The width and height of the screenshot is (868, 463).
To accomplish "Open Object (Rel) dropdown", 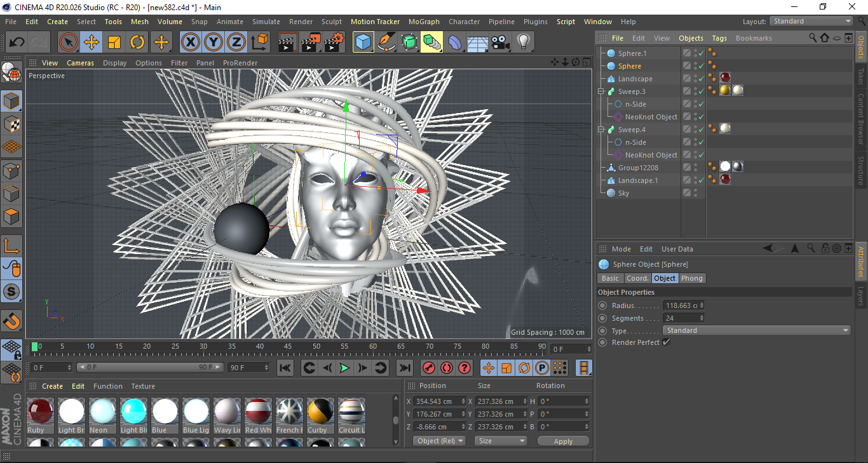I will (x=439, y=441).
